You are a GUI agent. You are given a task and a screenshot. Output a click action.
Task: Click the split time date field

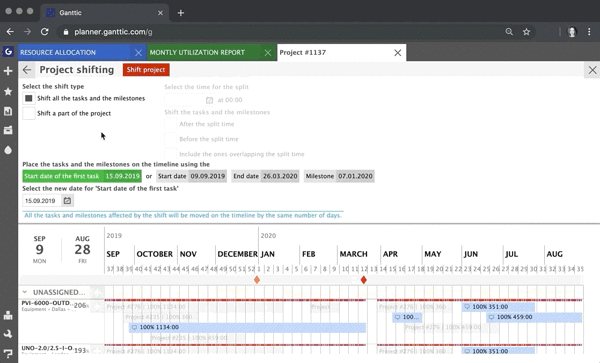pyautogui.click(x=185, y=100)
